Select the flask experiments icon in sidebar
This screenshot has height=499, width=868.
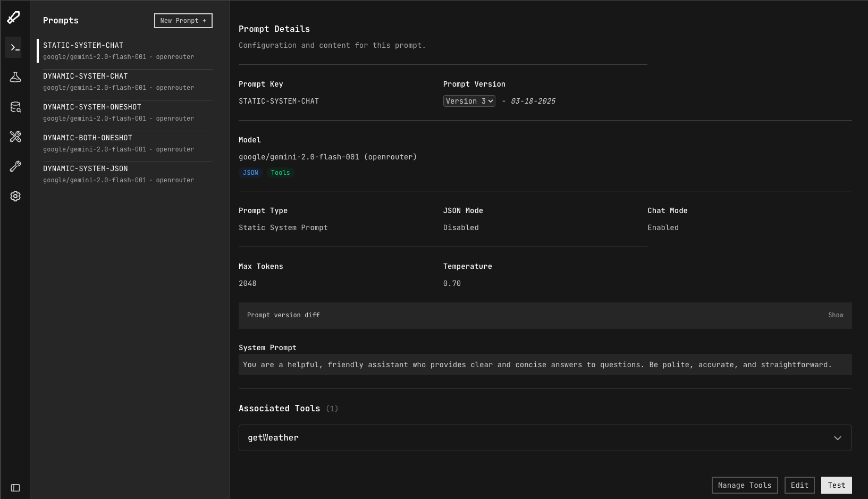tap(15, 77)
